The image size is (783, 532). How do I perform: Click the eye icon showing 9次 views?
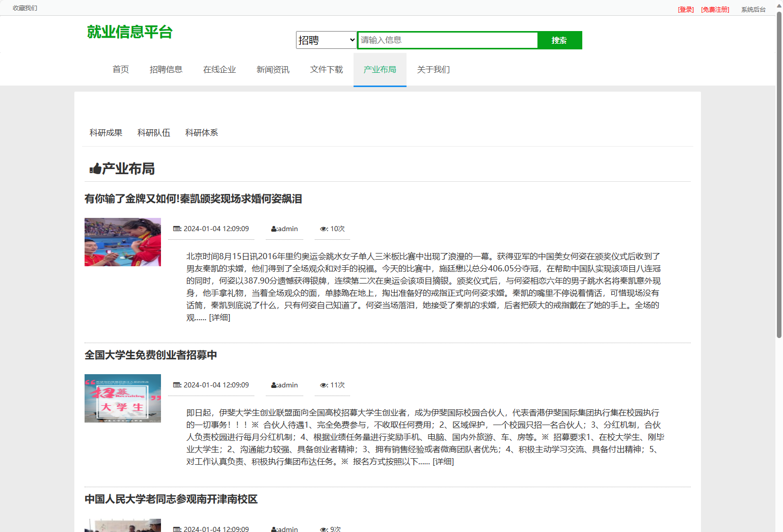(x=323, y=529)
